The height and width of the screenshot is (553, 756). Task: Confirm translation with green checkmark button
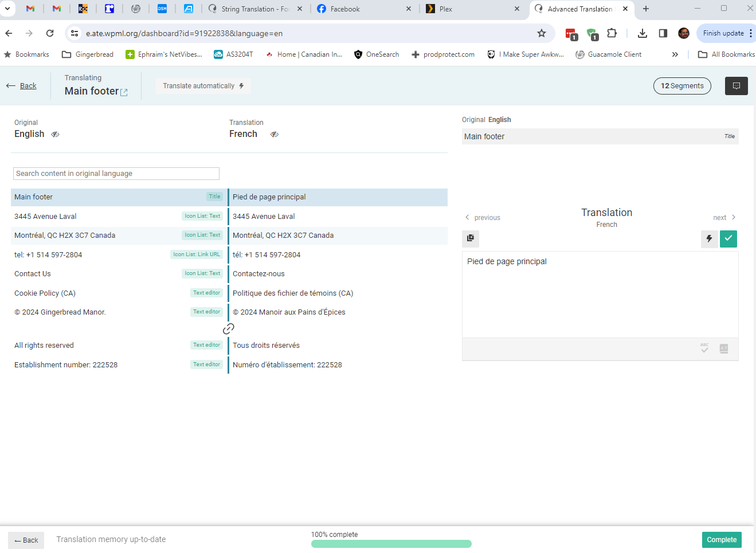point(728,238)
